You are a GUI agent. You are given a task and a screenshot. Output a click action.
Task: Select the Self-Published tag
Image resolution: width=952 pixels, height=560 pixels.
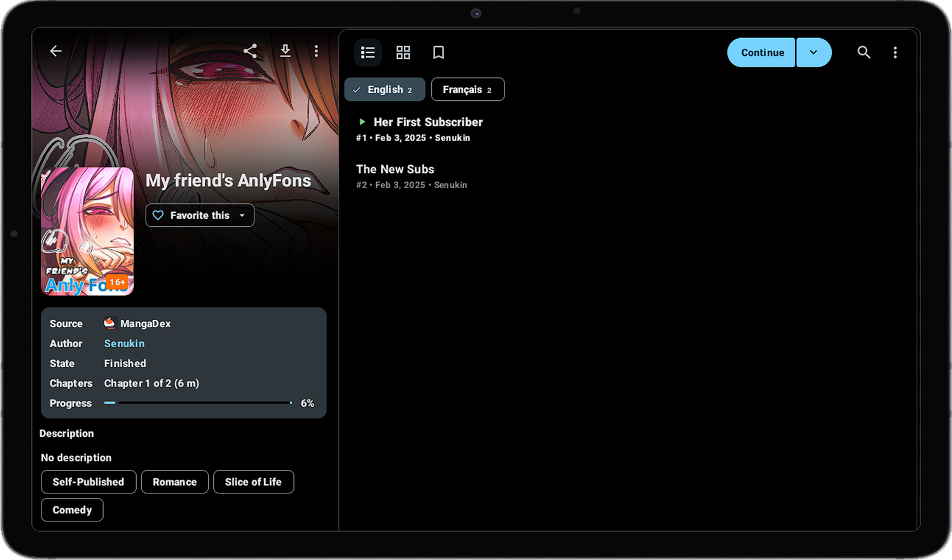coord(88,482)
